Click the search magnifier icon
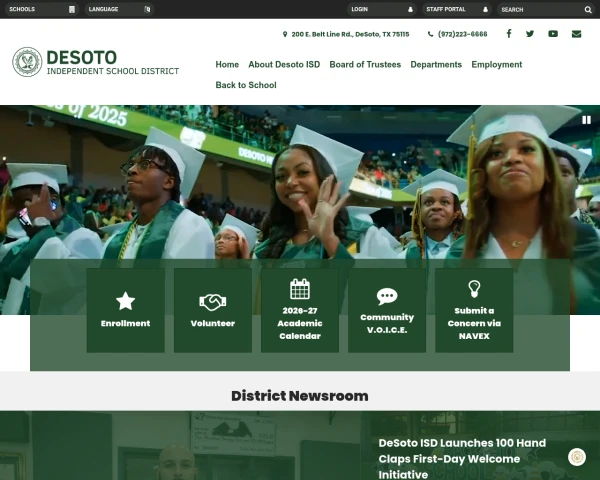The image size is (600, 480). (588, 10)
